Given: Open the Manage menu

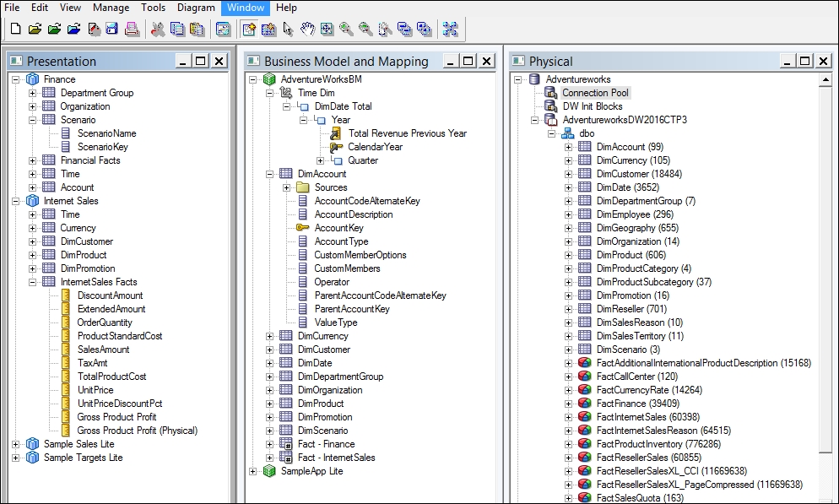Looking at the screenshot, I should [x=111, y=8].
